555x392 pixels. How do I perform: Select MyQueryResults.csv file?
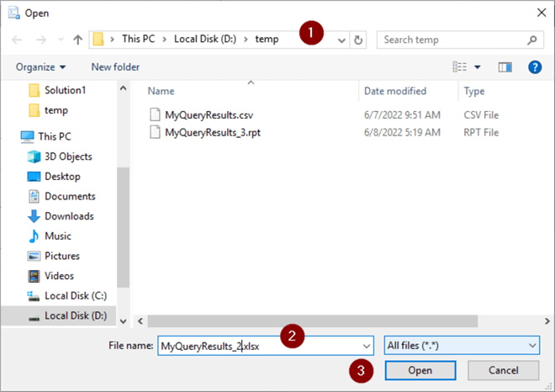[209, 115]
